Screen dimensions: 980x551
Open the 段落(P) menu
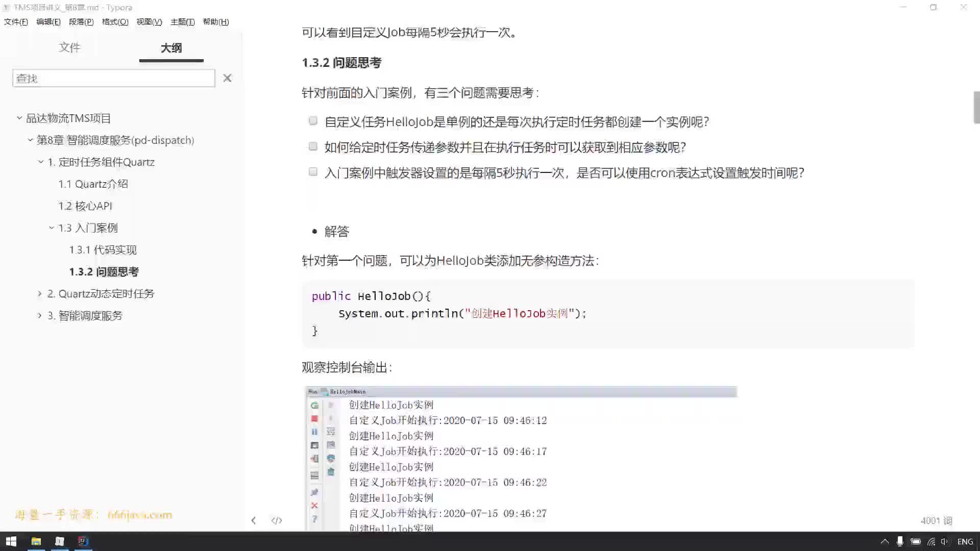tap(81, 22)
